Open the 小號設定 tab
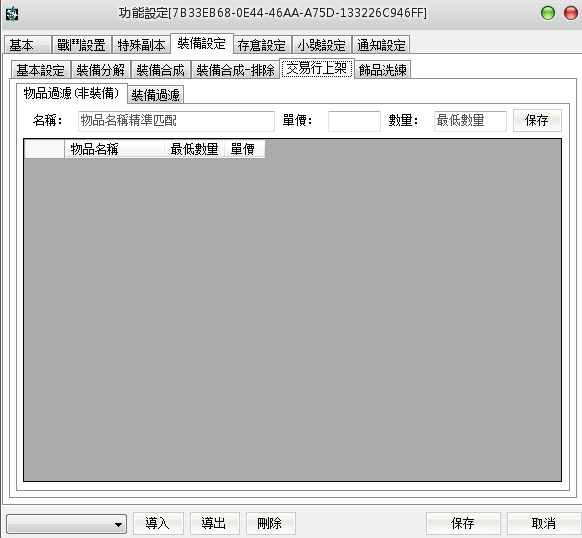Image resolution: width=582 pixels, height=538 pixels. coord(321,45)
